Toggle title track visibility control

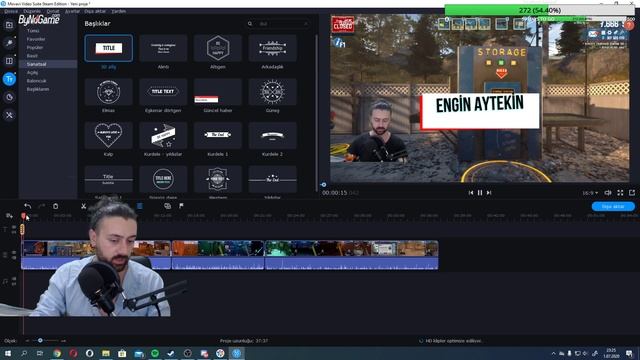point(14,227)
